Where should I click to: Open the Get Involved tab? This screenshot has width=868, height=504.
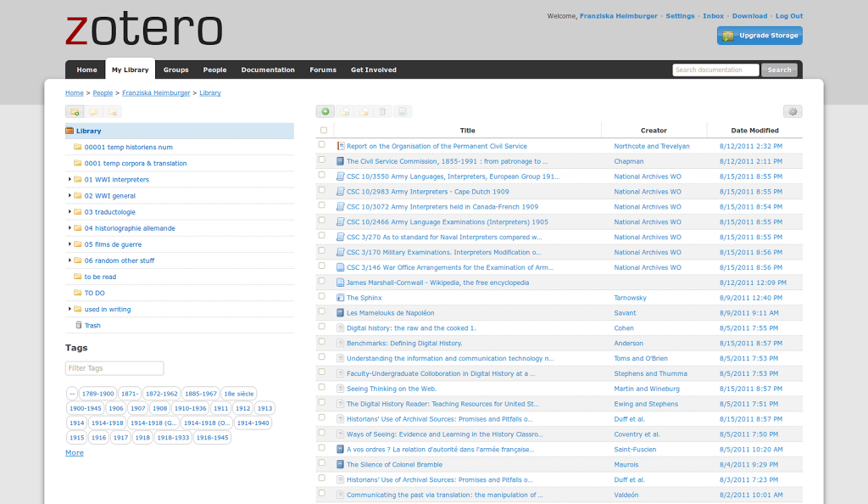[374, 70]
